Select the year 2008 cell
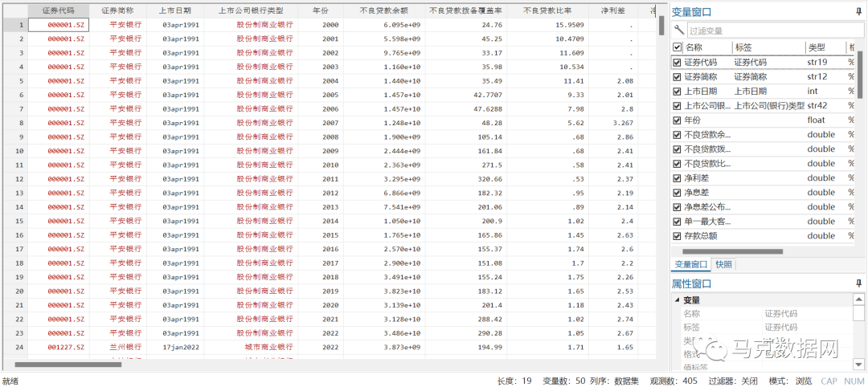The image size is (868, 387). tap(320, 136)
